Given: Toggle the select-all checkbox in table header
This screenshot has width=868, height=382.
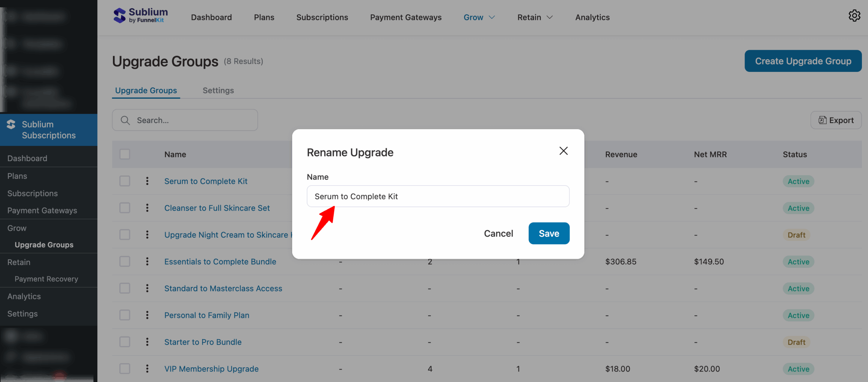Looking at the screenshot, I should click(x=125, y=154).
